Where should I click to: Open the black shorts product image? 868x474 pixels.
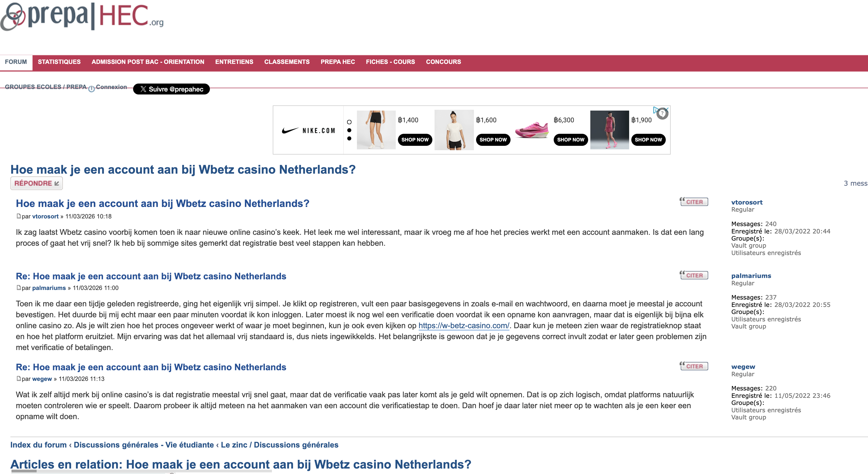[376, 130]
